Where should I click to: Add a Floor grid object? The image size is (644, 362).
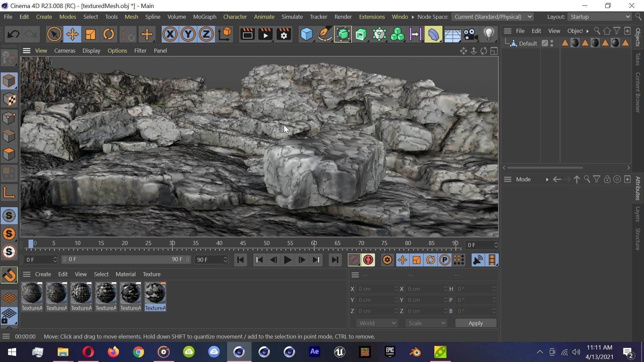pyautogui.click(x=452, y=34)
